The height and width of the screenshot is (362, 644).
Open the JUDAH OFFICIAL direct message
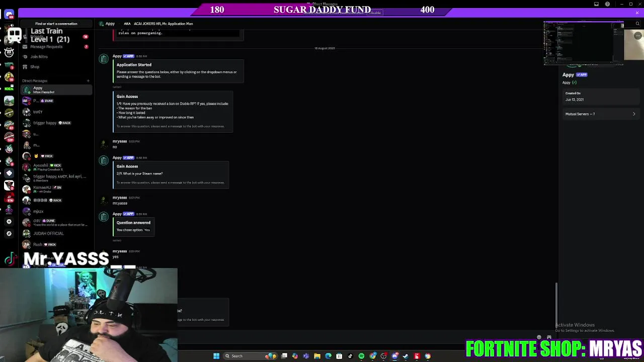(x=56, y=233)
